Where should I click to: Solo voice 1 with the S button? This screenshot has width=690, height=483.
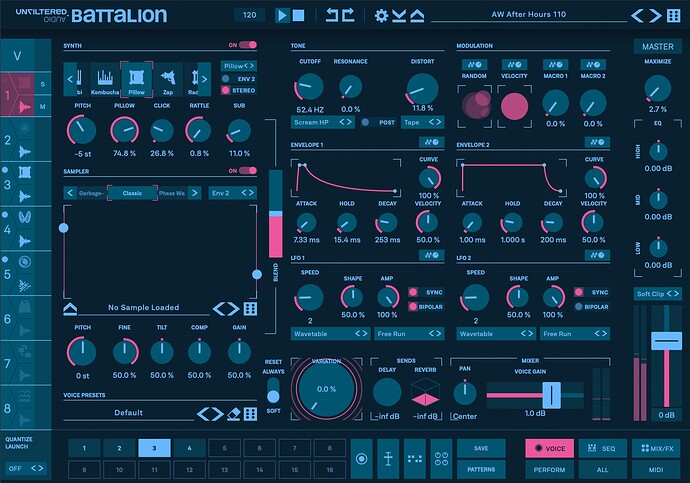coord(43,84)
